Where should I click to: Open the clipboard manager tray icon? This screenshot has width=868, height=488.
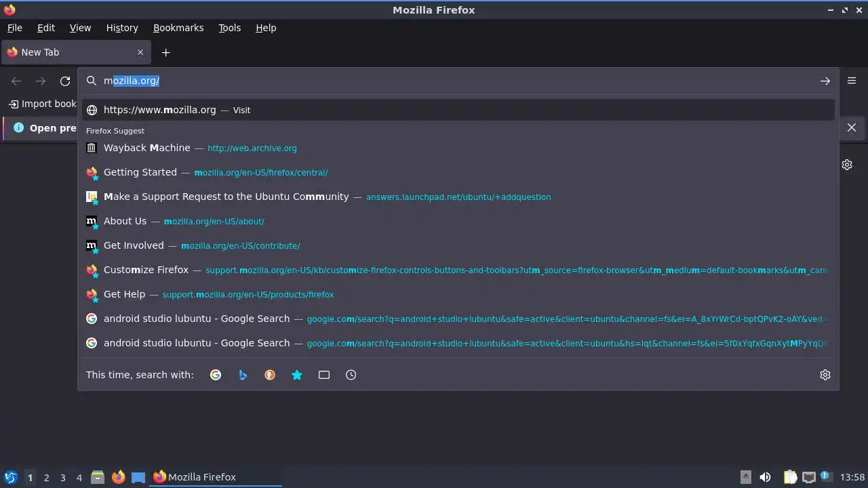point(791,477)
